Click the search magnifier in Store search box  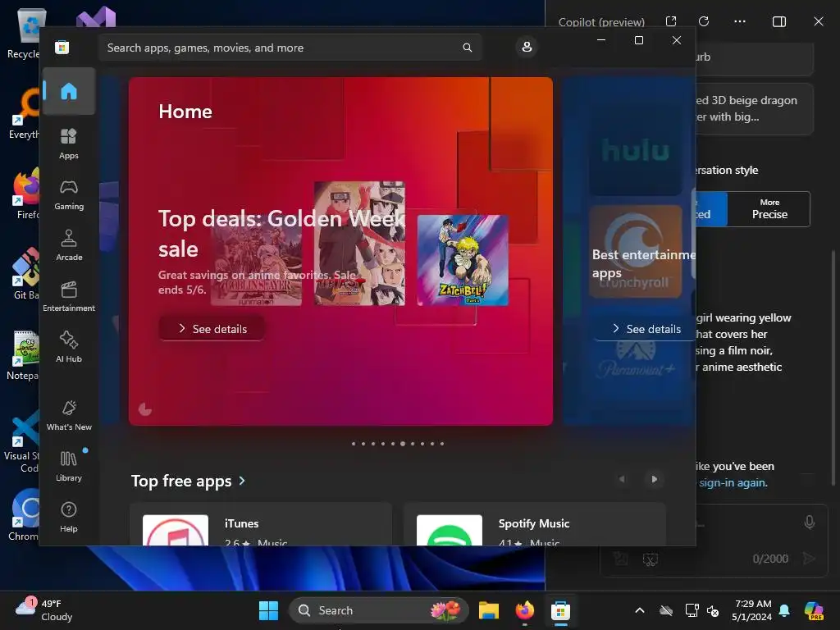(467, 48)
